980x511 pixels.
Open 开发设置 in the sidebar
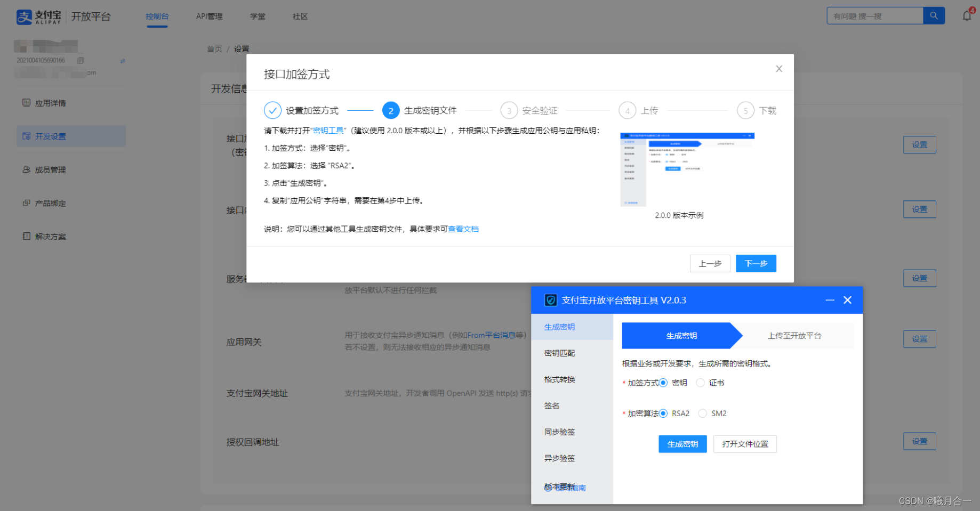pyautogui.click(x=71, y=136)
